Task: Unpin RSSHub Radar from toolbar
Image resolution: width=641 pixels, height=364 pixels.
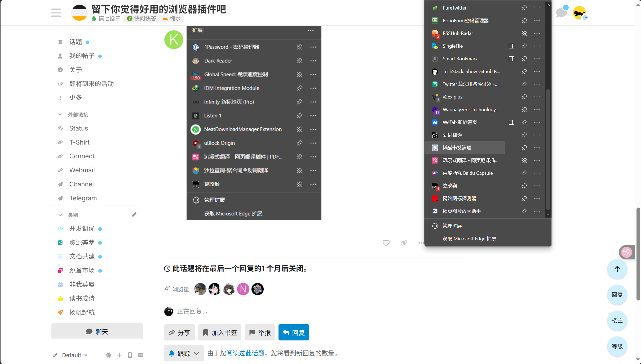Action: click(x=524, y=33)
